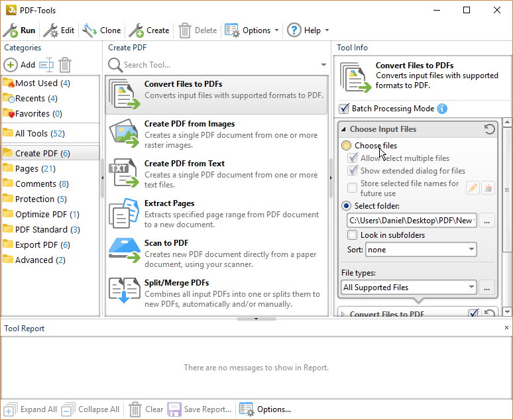Open the Sort dropdown
Image resolution: width=513 pixels, height=420 pixels.
coord(421,250)
